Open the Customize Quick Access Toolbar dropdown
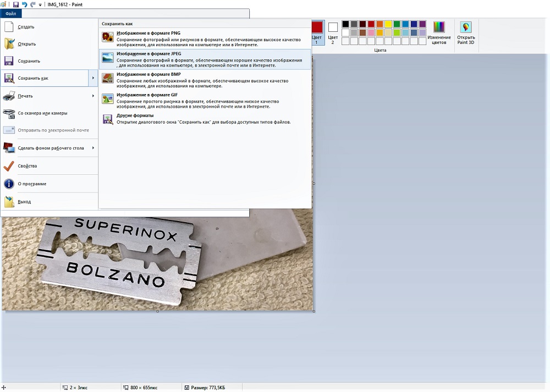This screenshot has width=550, height=392. coord(40,5)
